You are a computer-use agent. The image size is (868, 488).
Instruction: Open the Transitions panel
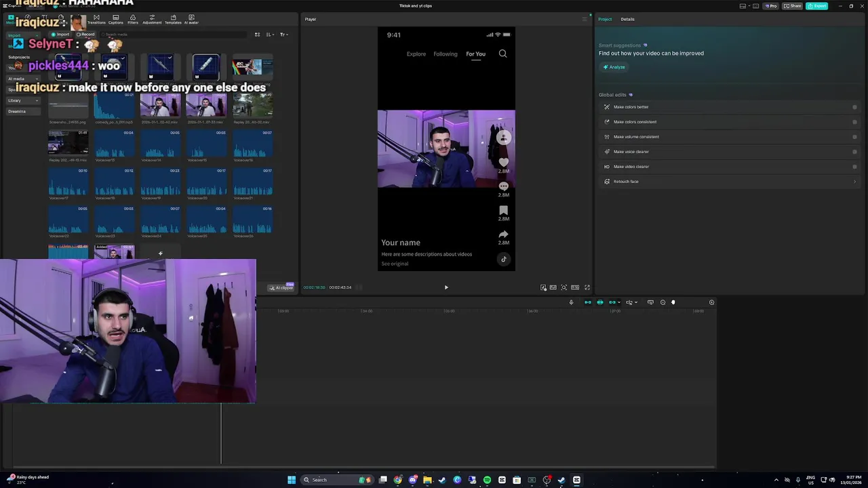click(x=96, y=20)
